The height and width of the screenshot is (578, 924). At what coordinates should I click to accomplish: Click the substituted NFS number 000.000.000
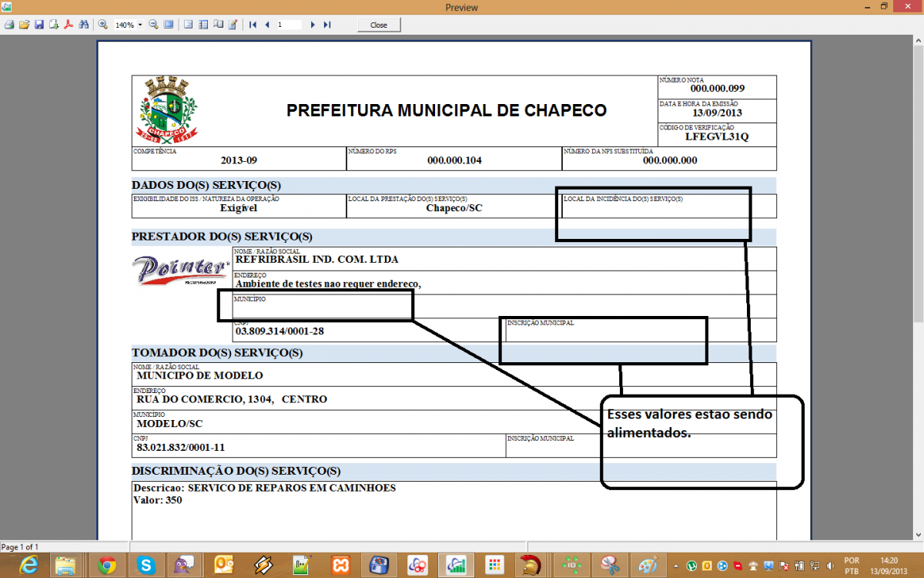pos(670,160)
